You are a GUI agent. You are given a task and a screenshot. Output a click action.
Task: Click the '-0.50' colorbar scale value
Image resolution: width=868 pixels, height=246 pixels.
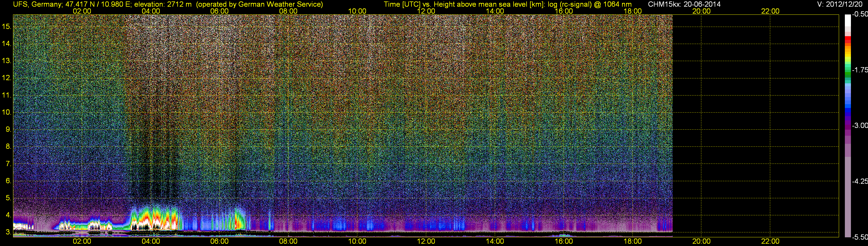(860, 14)
